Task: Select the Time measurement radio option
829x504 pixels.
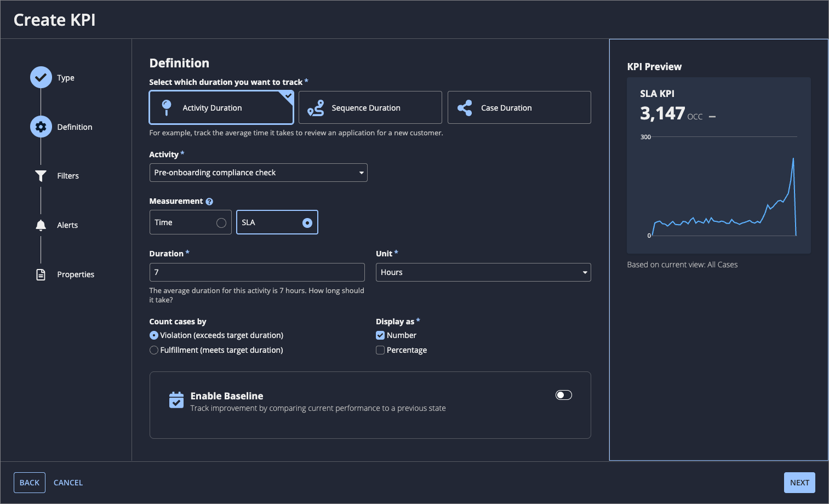Action: pyautogui.click(x=191, y=222)
